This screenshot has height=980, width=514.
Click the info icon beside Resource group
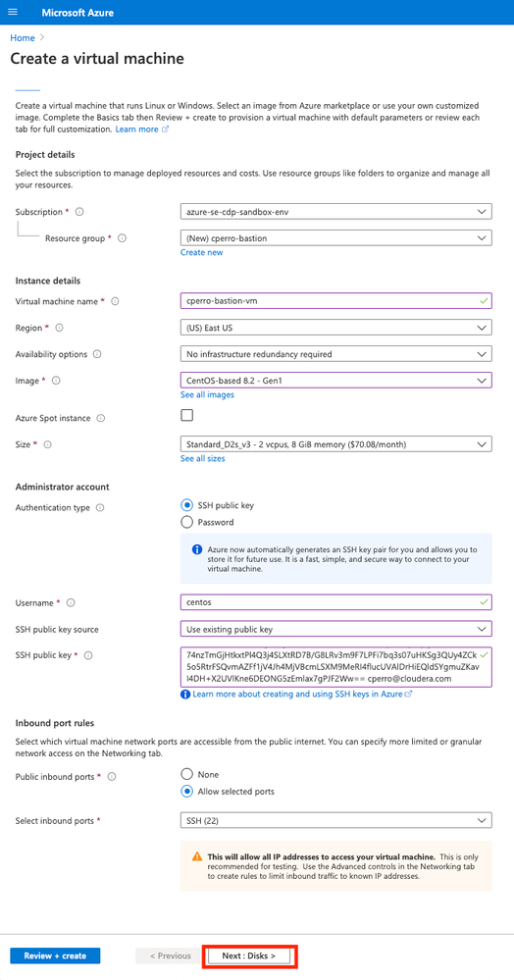coord(123,238)
